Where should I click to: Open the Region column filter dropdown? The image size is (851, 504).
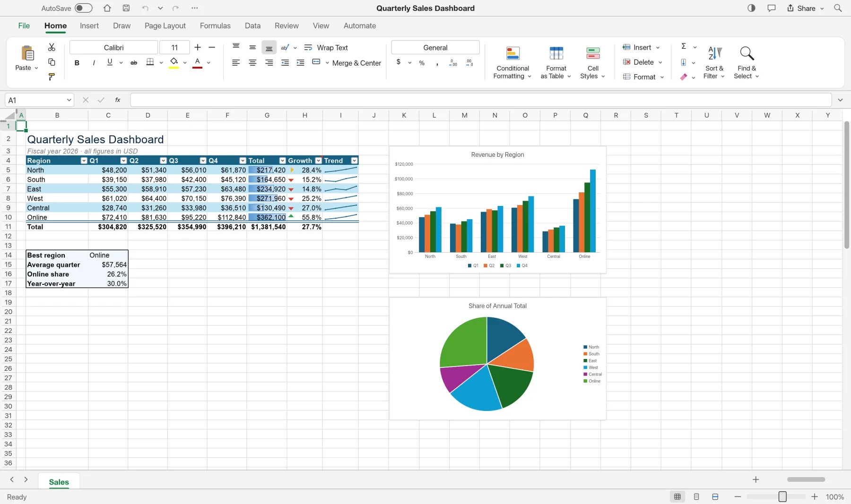click(84, 161)
